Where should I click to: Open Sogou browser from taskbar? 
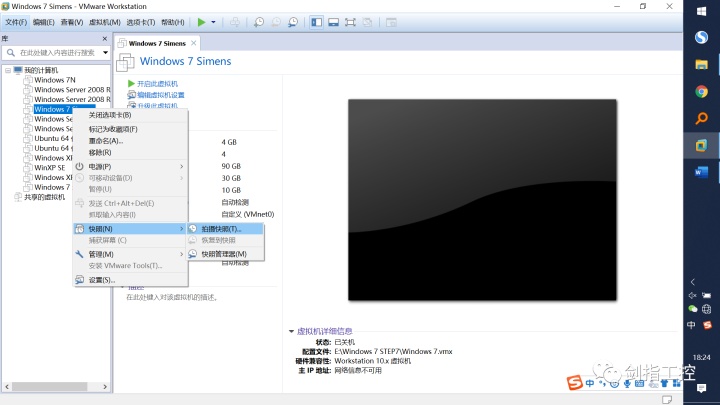tap(701, 37)
